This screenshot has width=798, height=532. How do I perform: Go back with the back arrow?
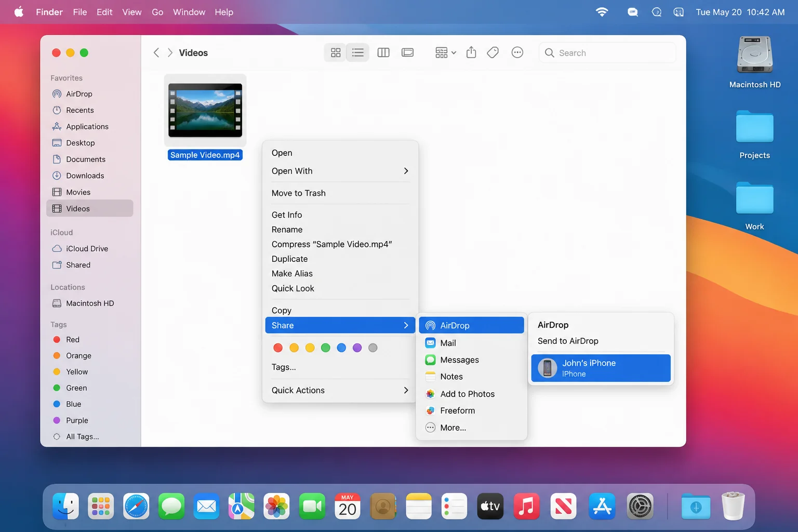[x=156, y=52]
